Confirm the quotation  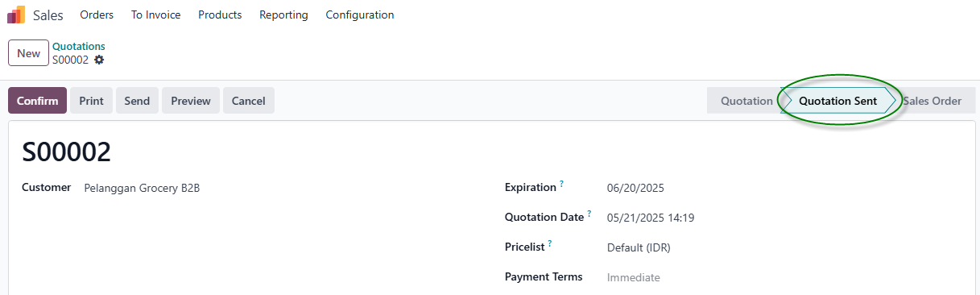(x=37, y=101)
